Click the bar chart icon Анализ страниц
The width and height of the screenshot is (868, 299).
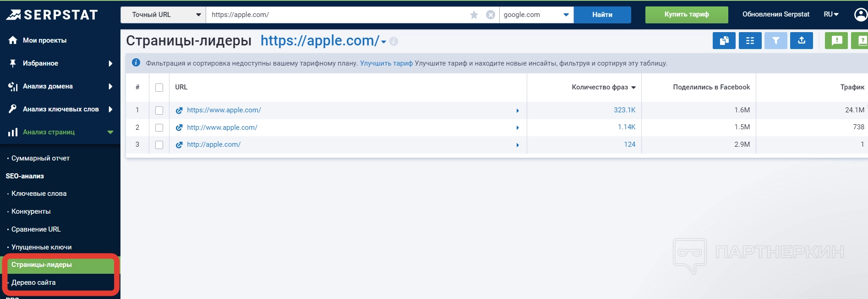coord(13,132)
